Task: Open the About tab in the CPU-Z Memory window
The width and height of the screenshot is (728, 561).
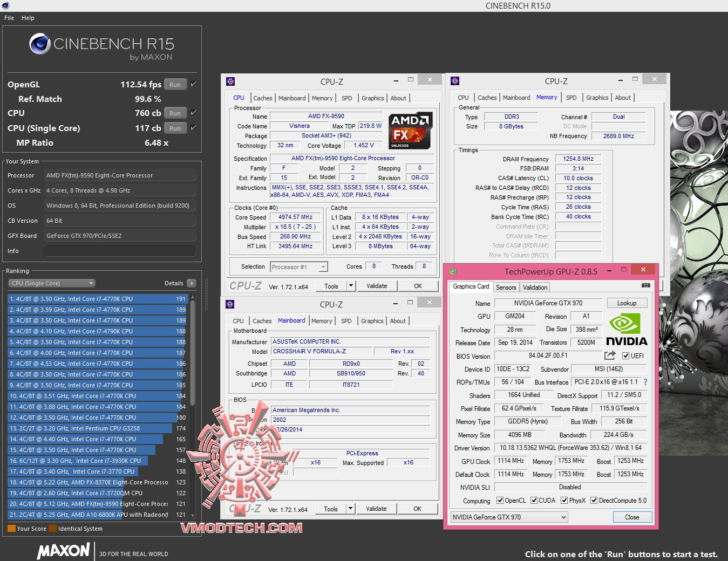Action: (x=623, y=98)
